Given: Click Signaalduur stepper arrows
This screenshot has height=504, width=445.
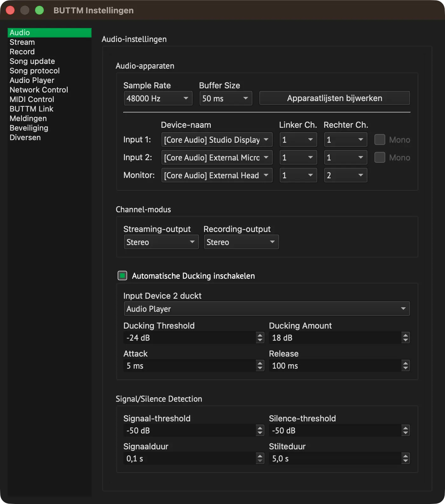Looking at the screenshot, I should [260, 458].
